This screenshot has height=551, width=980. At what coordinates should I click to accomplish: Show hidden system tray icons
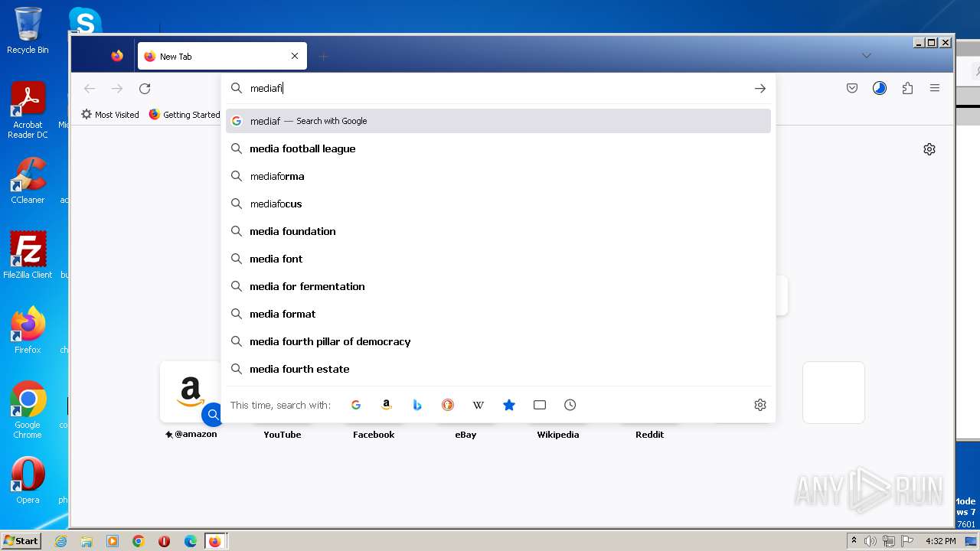854,541
